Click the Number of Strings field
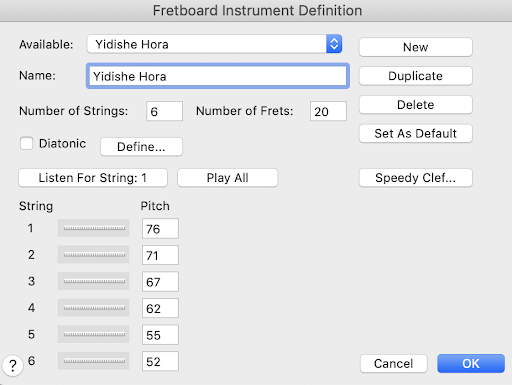Viewport: 512px width, 385px height. pos(164,111)
